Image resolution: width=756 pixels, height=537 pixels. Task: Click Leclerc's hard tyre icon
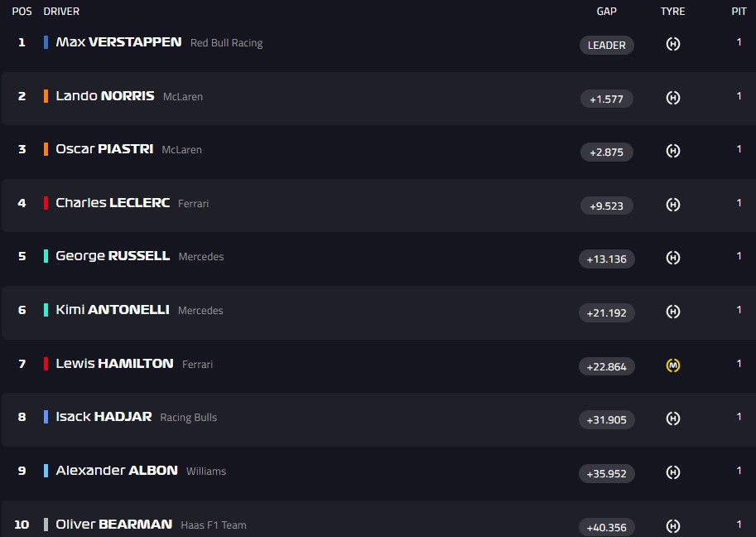673,205
